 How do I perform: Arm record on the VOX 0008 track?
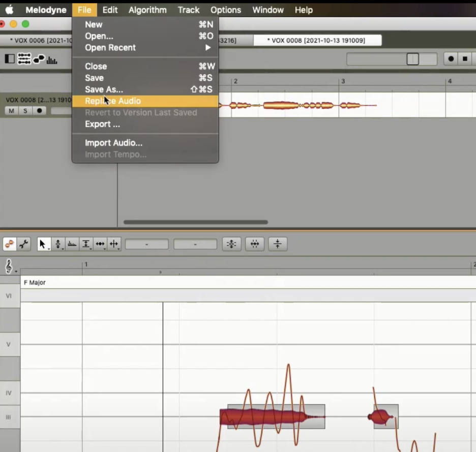tap(39, 111)
